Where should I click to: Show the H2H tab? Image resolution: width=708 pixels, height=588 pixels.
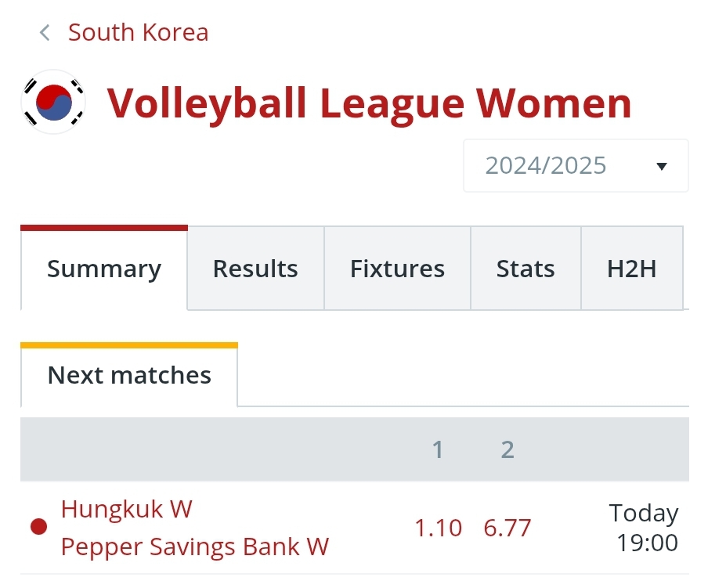[x=631, y=269]
